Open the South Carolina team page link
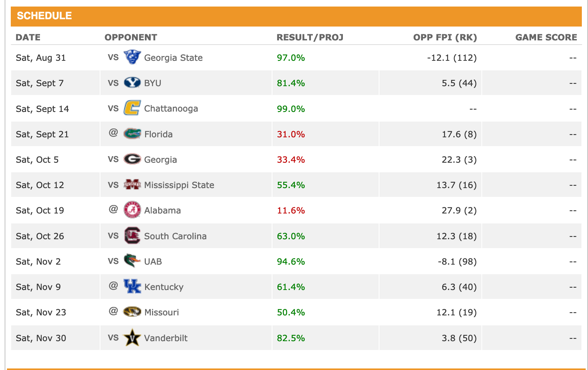Viewport: 588px width, 370px height. (x=175, y=236)
